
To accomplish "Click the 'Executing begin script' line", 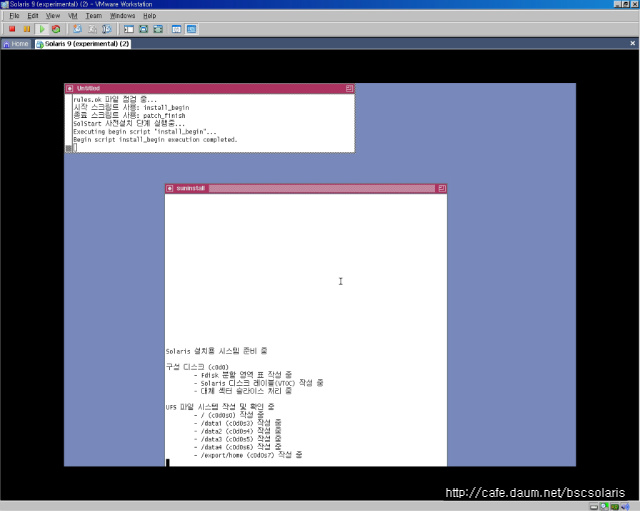I will coord(145,131).
